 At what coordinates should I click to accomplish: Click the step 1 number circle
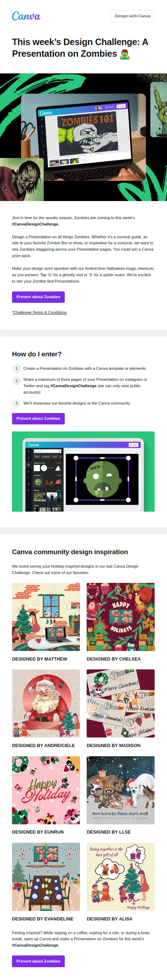point(16,368)
